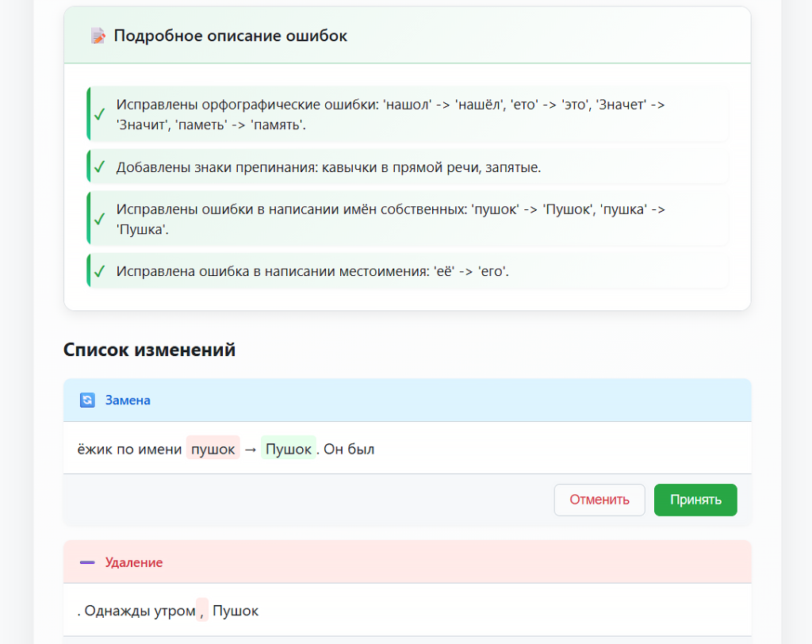Image resolution: width=812 pixels, height=644 pixels.
Task: Click the arrow between 'пушок' and 'Пушок'
Action: pyautogui.click(x=251, y=448)
